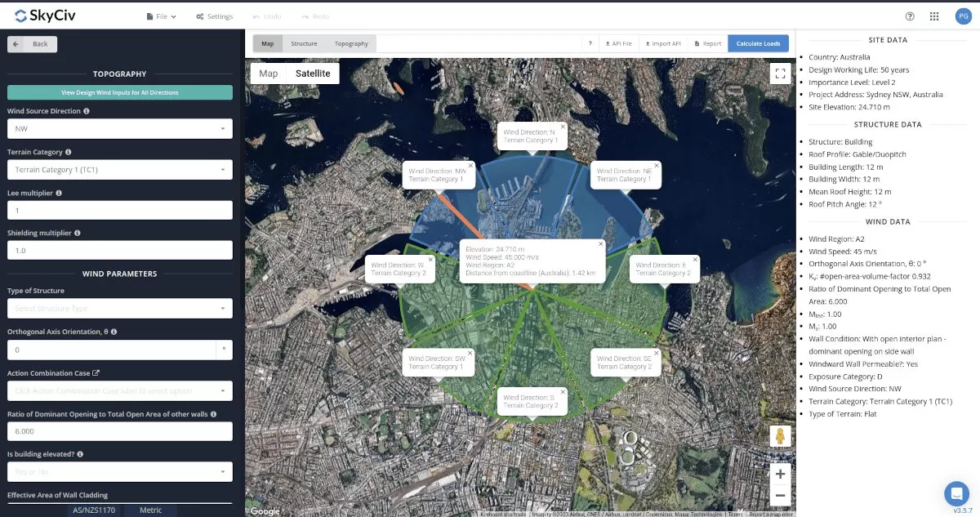
Task: Open the File menu
Action: coord(161,16)
